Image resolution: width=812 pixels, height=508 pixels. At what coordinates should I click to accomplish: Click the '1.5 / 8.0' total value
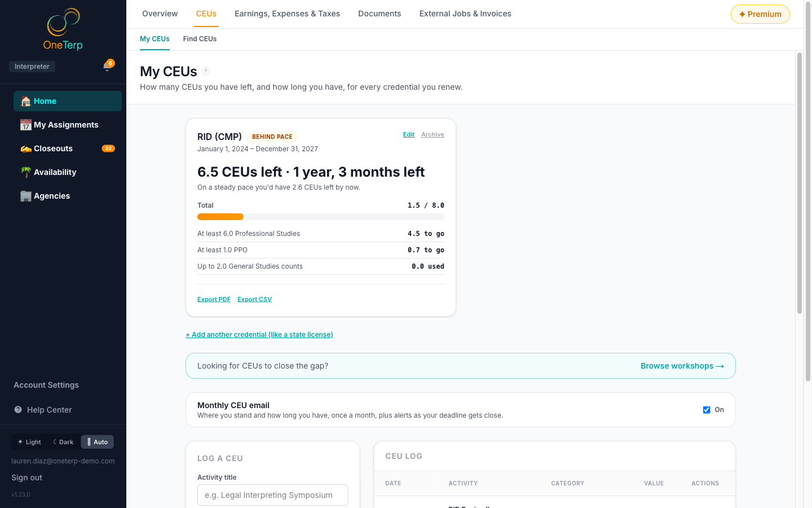click(x=426, y=205)
